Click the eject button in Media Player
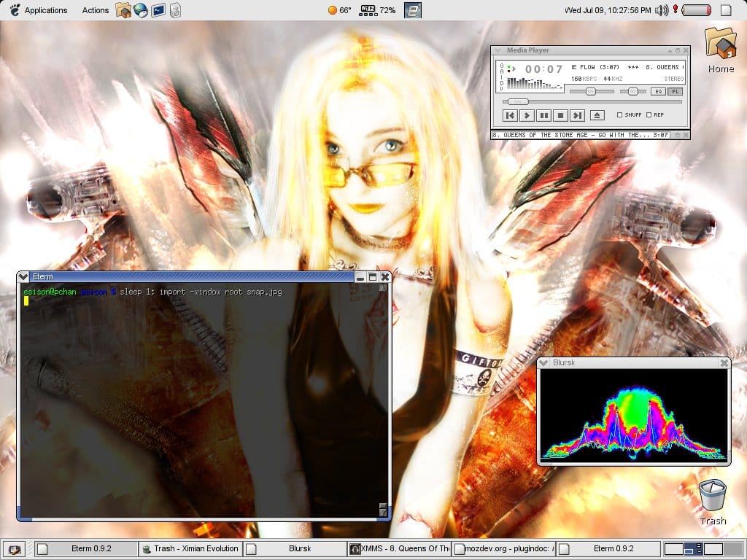The height and width of the screenshot is (560, 747). coord(597,114)
